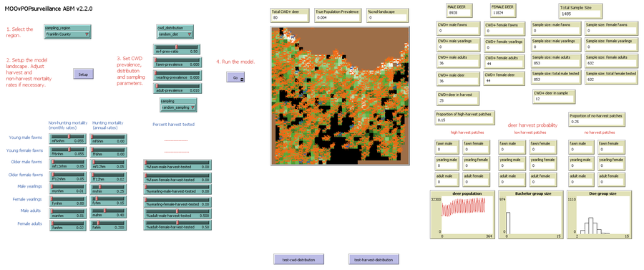Adjust the %yearling-male-harvest-tested slider
This screenshot has width=644, height=270.
tap(177, 188)
